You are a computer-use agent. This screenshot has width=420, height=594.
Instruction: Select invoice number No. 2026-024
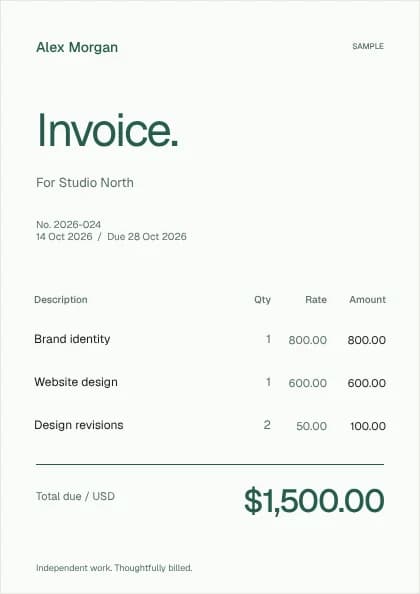(x=69, y=224)
